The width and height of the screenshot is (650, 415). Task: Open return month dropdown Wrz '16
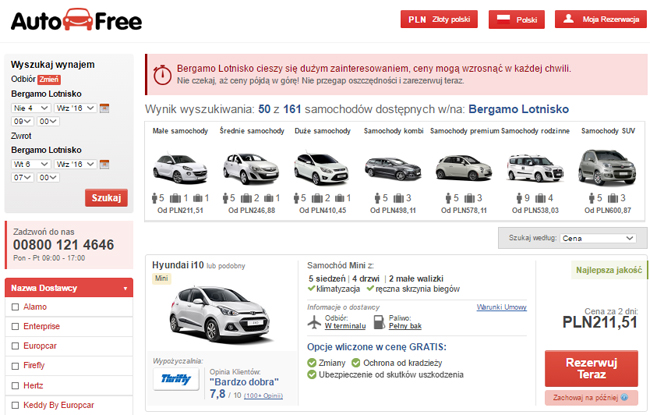(x=75, y=164)
